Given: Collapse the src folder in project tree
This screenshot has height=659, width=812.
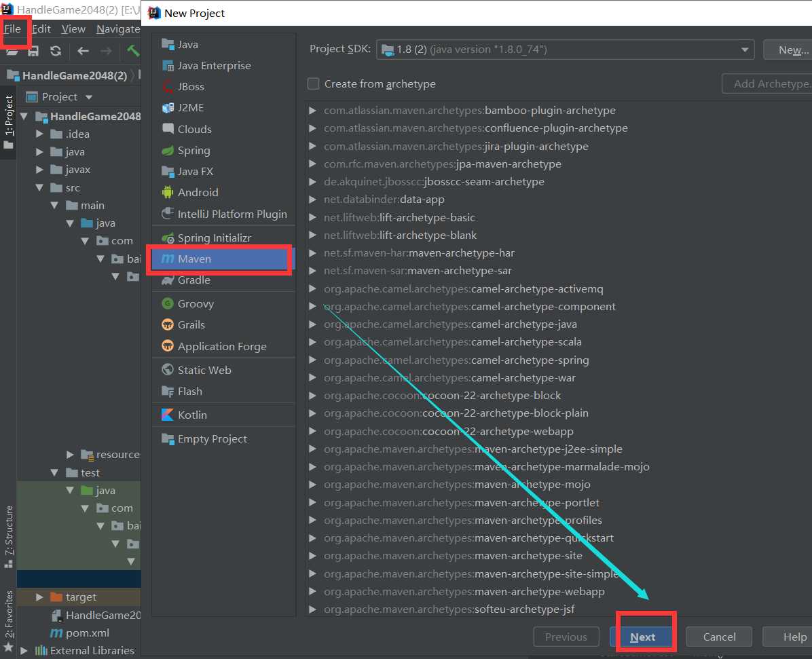Looking at the screenshot, I should click(39, 188).
